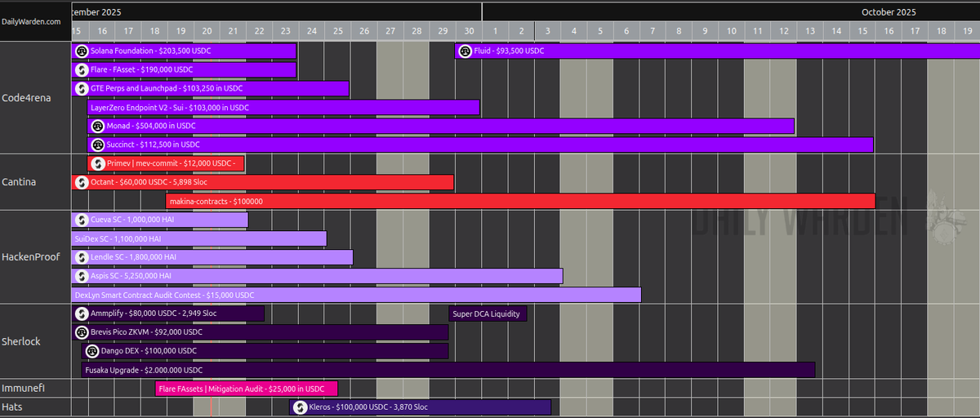980x418 pixels.
Task: Visit the DailyWarden.com link
Action: coord(31,21)
